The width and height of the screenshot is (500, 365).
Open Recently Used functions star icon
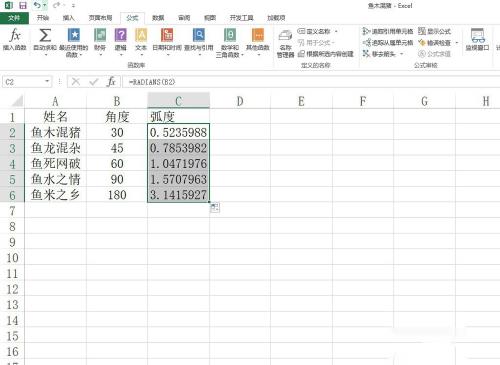[x=74, y=35]
